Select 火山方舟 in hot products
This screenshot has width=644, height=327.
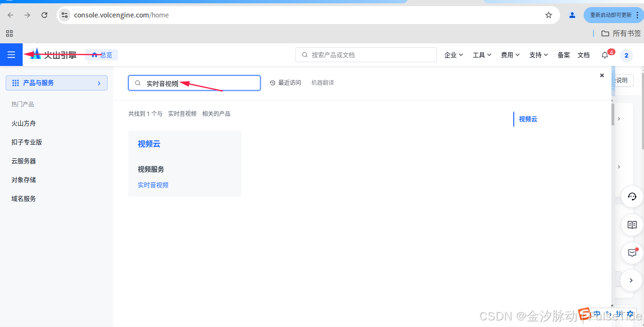pos(24,123)
